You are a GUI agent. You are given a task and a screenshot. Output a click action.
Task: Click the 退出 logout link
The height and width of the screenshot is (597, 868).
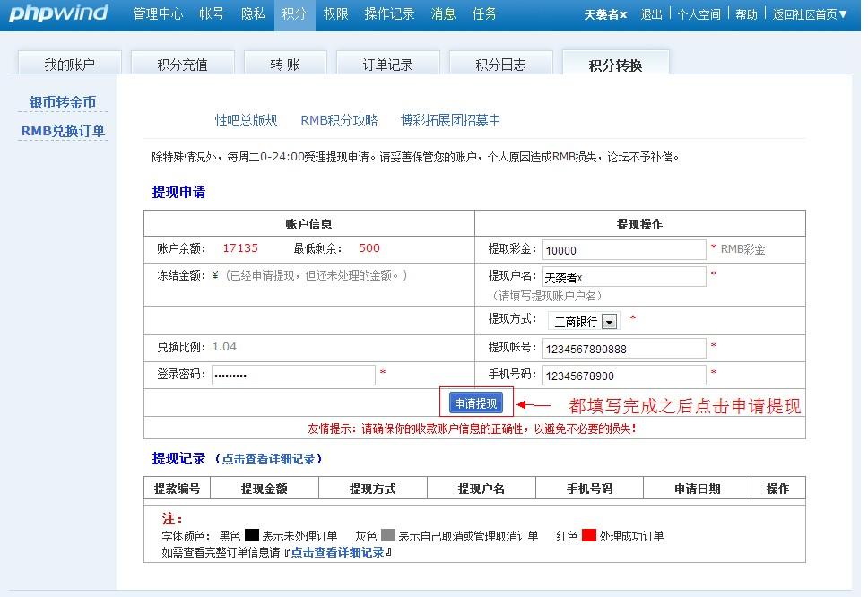(652, 14)
